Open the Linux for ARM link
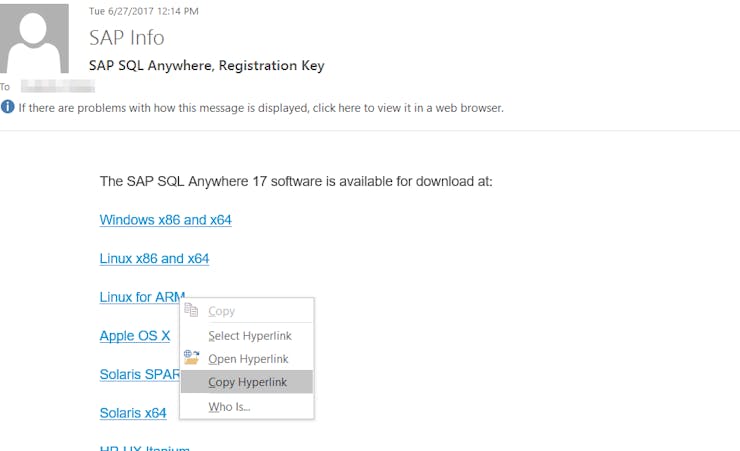 pos(142,297)
